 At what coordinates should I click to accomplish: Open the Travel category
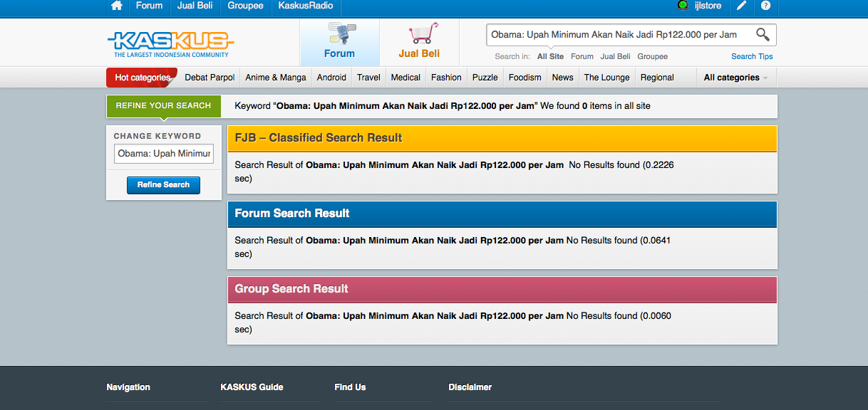tap(368, 78)
